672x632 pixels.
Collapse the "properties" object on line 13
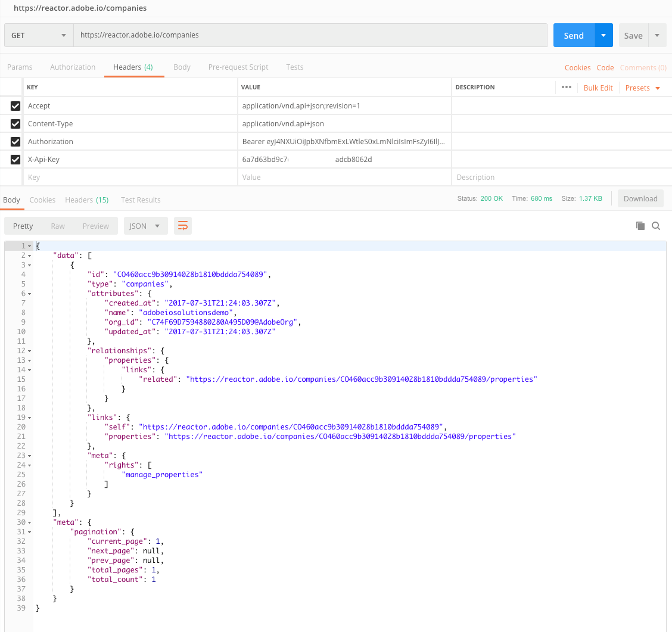30,361
